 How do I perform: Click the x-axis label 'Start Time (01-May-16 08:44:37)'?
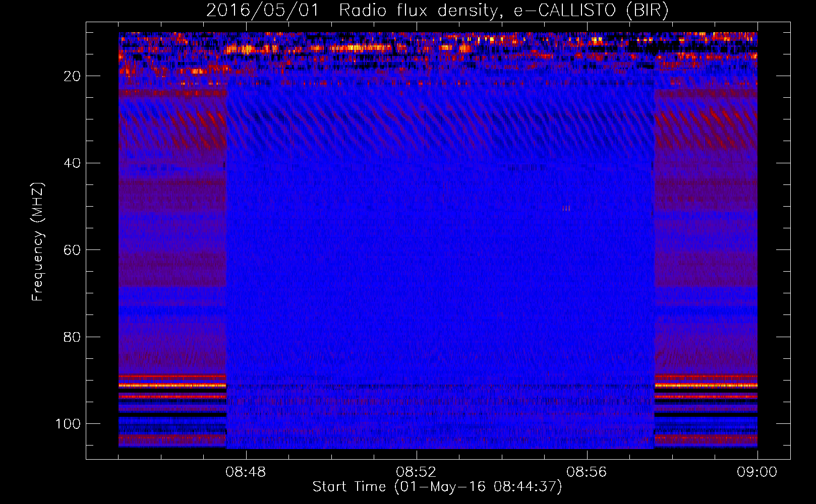pyautogui.click(x=437, y=487)
